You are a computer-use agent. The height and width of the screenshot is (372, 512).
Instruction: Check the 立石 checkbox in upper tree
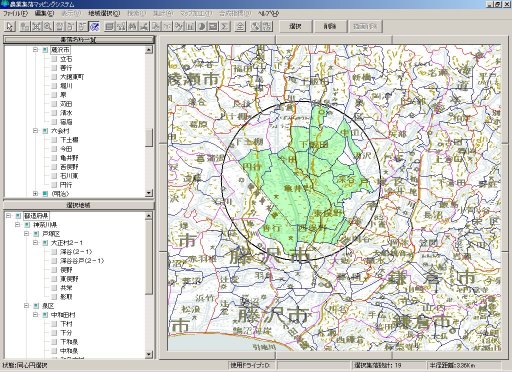[54, 59]
